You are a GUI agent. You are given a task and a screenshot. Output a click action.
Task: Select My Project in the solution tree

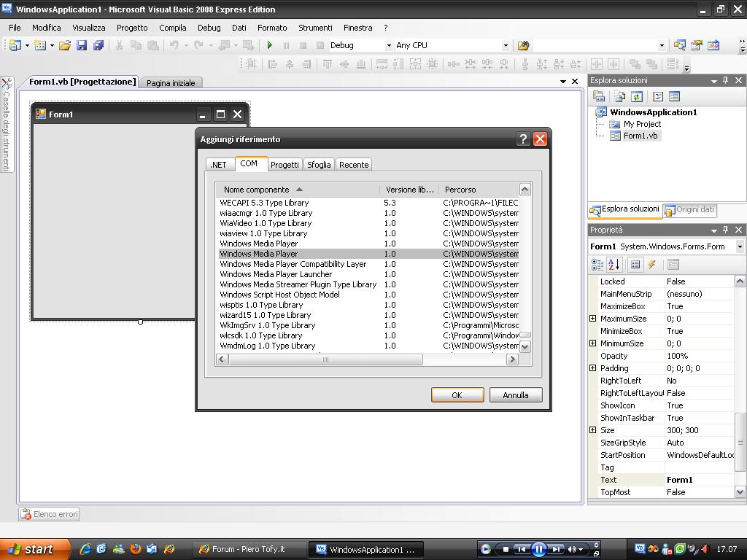642,124
